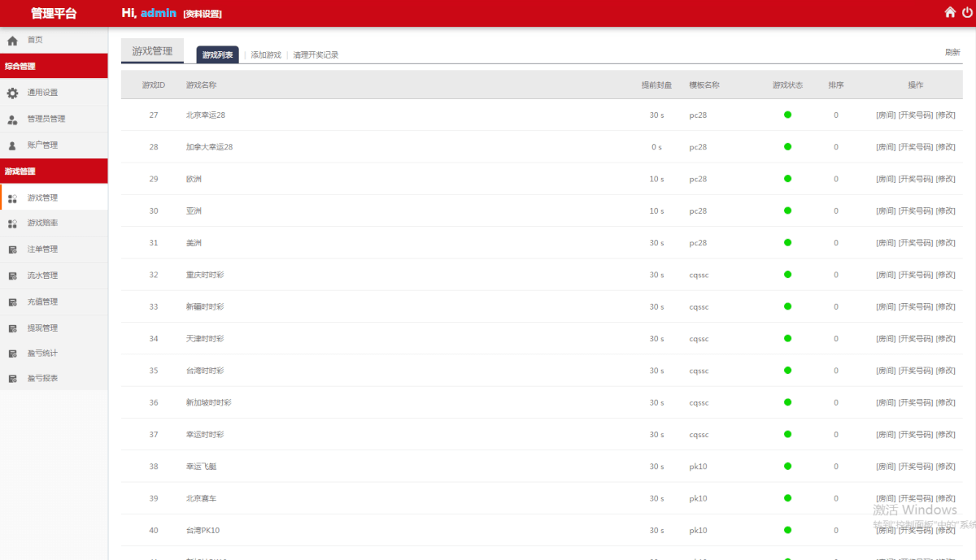This screenshot has width=976, height=560.
Task: Click the '0 s' value for 加拿大幸运28
Action: (x=656, y=147)
